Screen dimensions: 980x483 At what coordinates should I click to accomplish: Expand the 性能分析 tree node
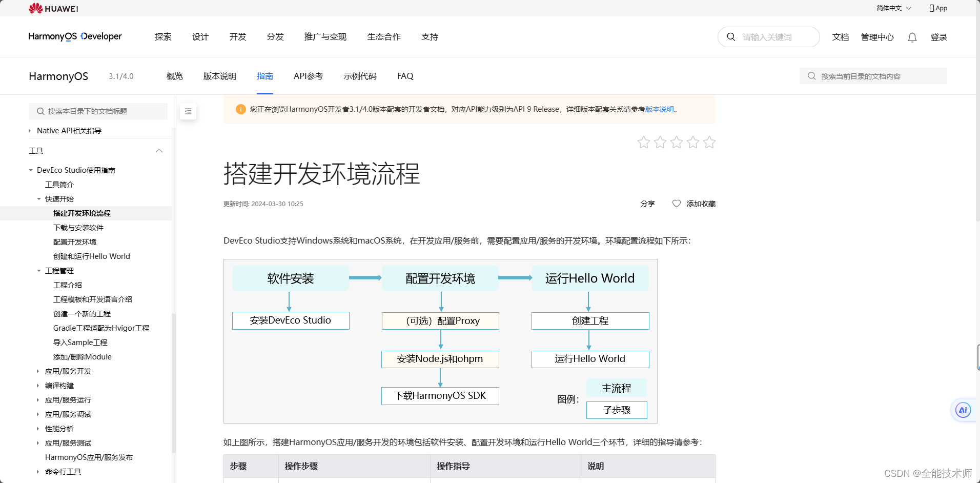(x=38, y=429)
